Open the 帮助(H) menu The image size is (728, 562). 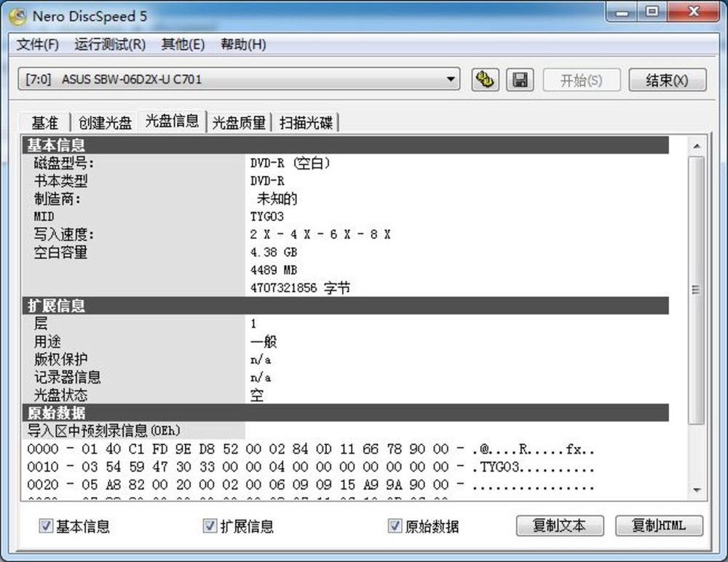point(243,44)
